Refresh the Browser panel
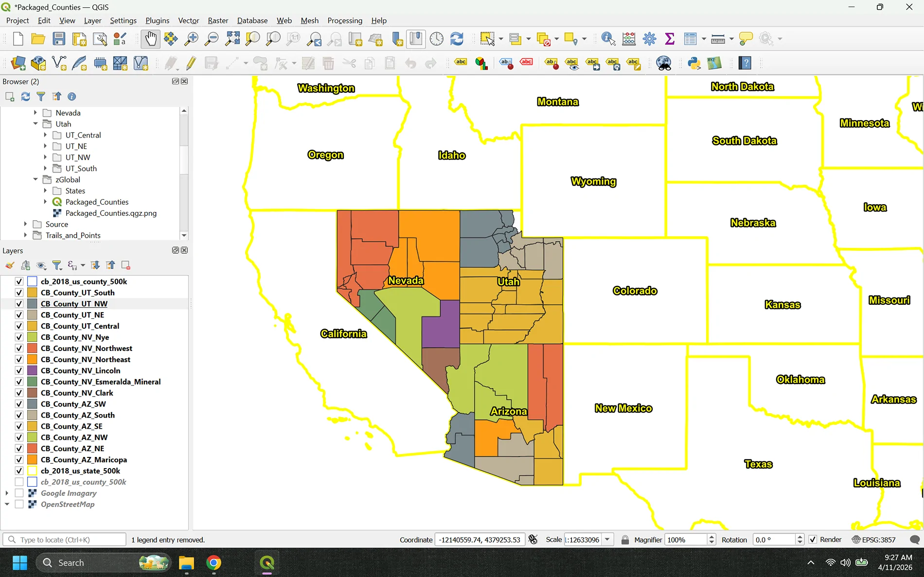Screen dimensions: 924x577 tap(25, 97)
